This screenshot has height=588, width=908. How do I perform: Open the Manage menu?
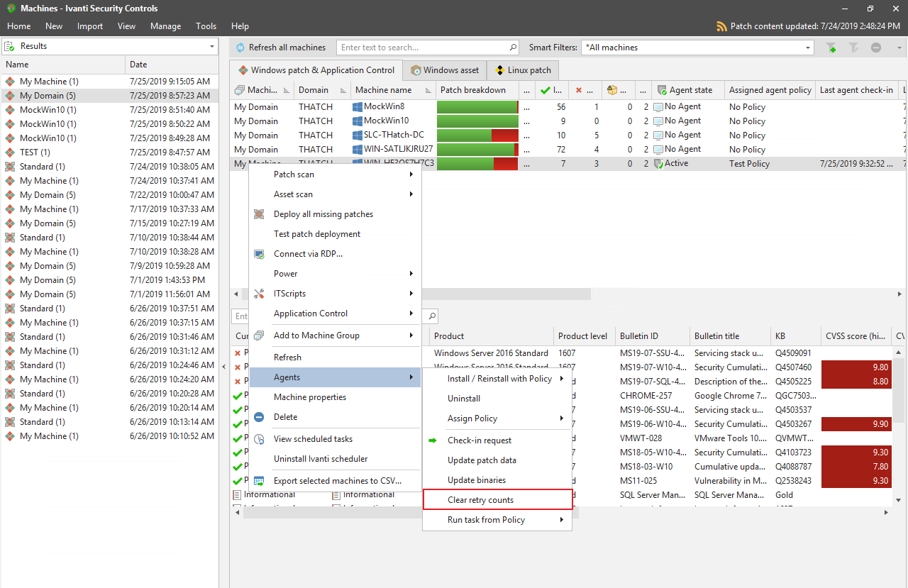165,26
